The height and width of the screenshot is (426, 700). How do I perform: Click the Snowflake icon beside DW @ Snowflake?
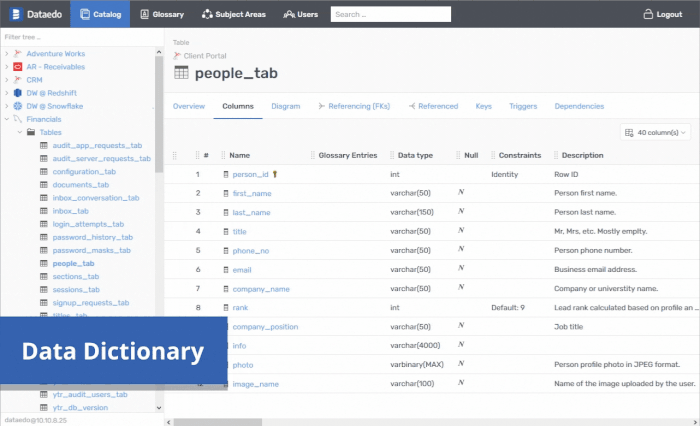click(x=18, y=105)
